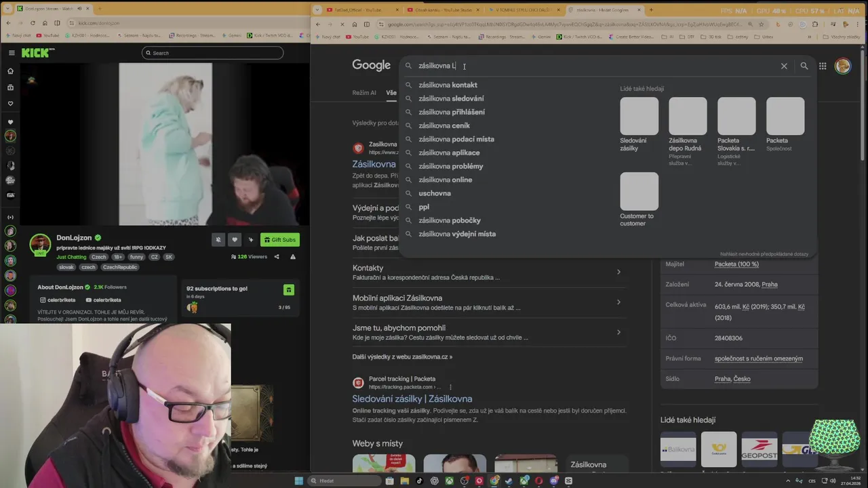
Task: Select the funny tag on Kick
Action: click(136, 257)
